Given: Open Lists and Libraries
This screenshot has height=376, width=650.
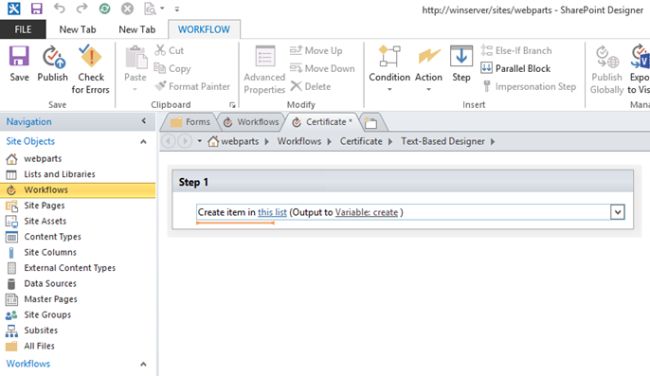Looking at the screenshot, I should (x=51, y=174).
